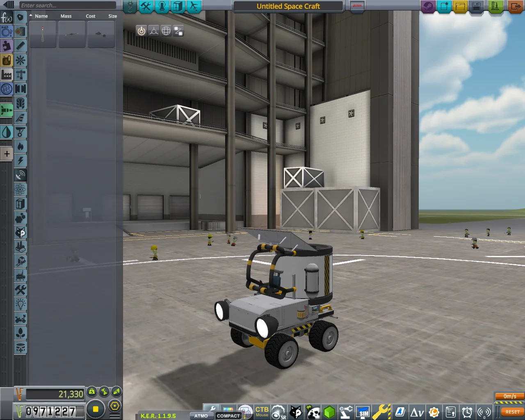Open the load craft folder
Viewport: 525px width, 420px height.
pos(460,7)
